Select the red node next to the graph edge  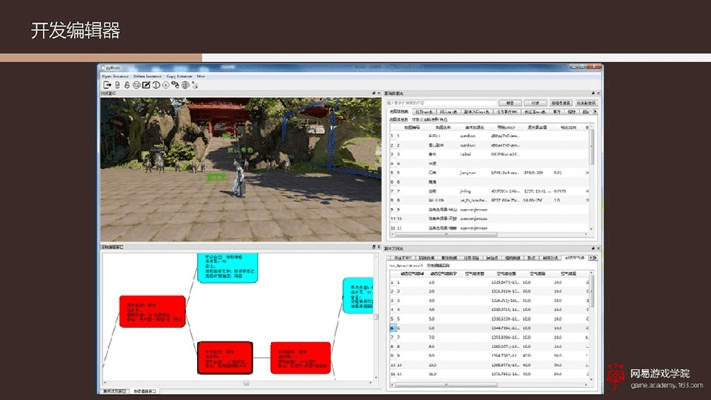coord(152,311)
